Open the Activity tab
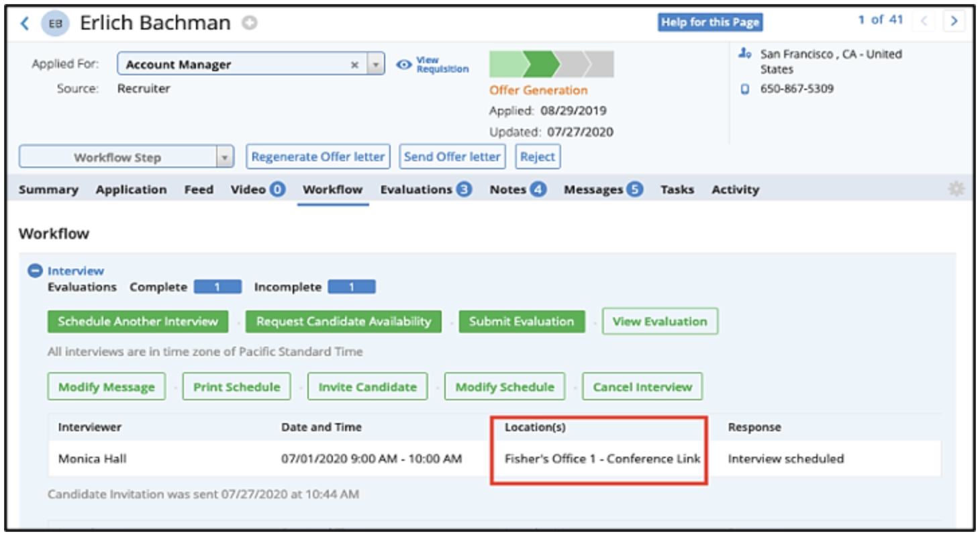 (x=735, y=189)
